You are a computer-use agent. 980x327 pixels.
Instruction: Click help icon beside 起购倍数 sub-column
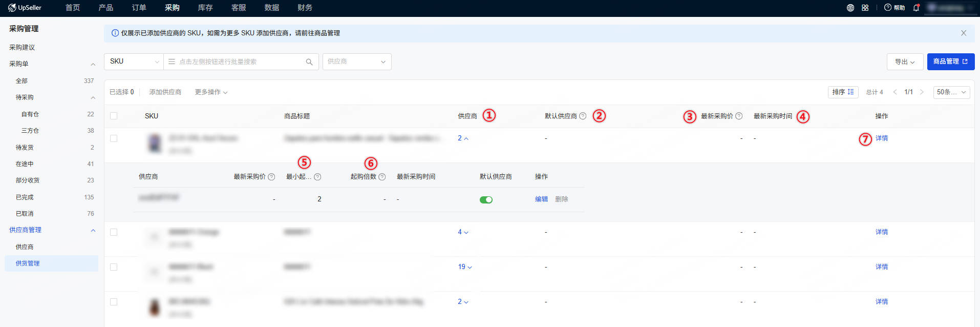[382, 177]
